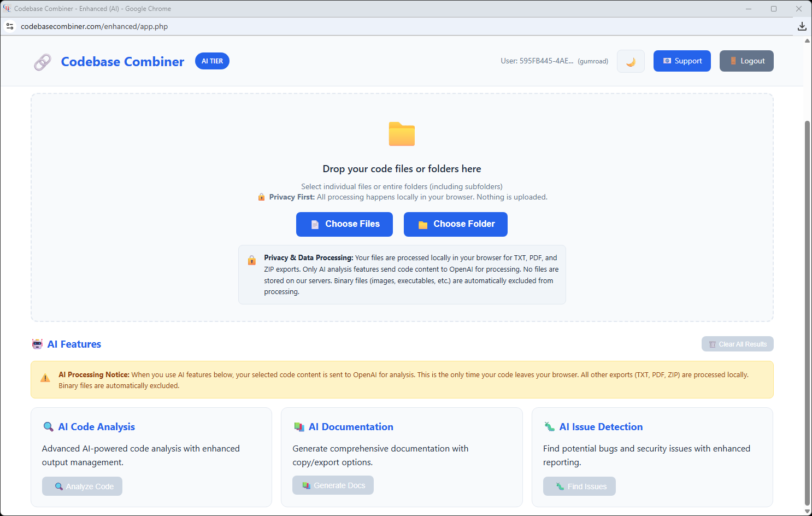The image size is (812, 516).
Task: Click warning triangle in AI Processing Notice
Action: pyautogui.click(x=45, y=378)
